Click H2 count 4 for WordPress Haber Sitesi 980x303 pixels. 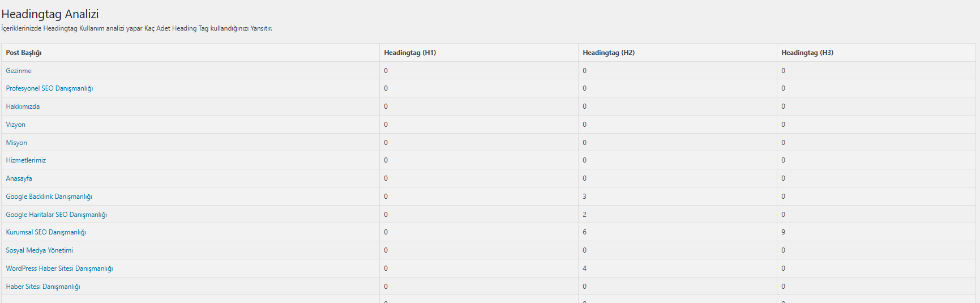click(x=585, y=268)
